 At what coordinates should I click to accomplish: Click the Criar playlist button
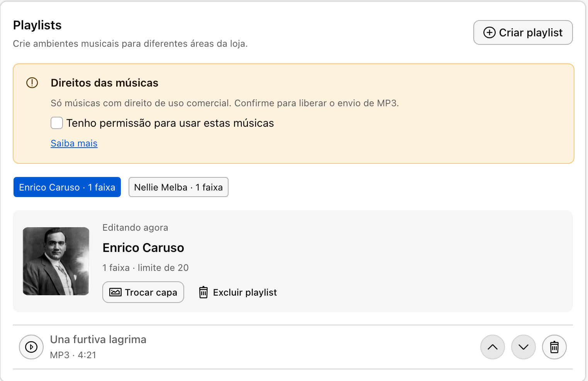pos(523,32)
